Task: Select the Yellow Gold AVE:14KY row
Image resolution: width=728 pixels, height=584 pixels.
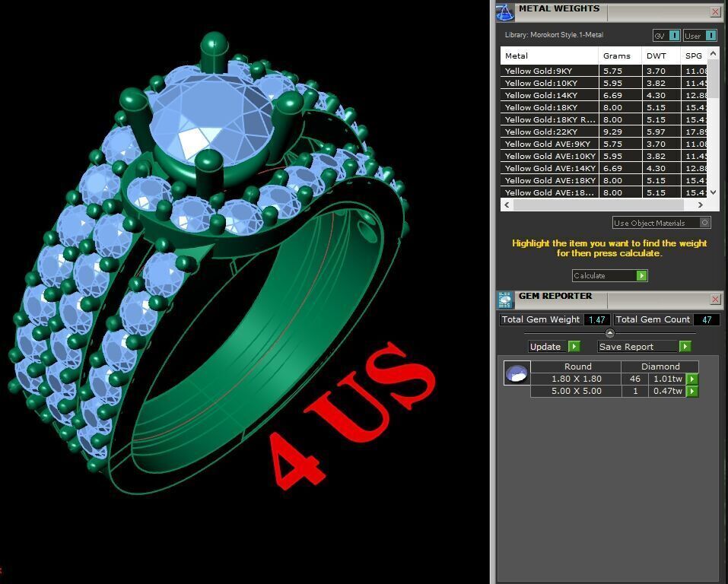Action: coord(603,168)
